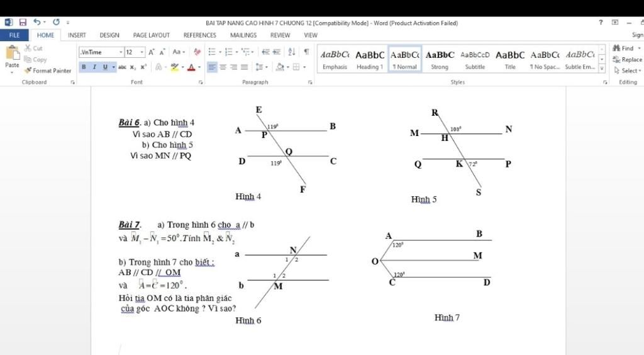Open the Paragraph dialog launcher

310,82
